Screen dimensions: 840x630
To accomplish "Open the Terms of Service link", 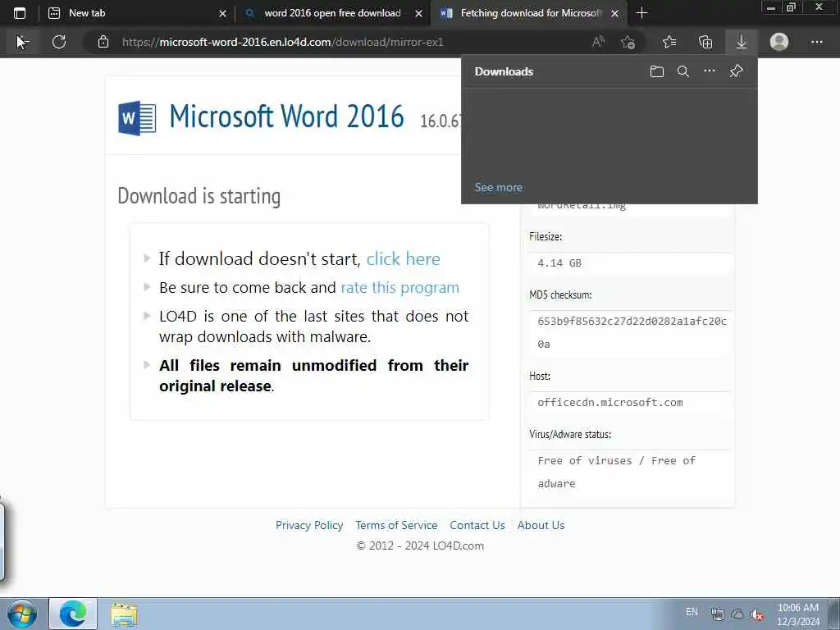I will (396, 525).
